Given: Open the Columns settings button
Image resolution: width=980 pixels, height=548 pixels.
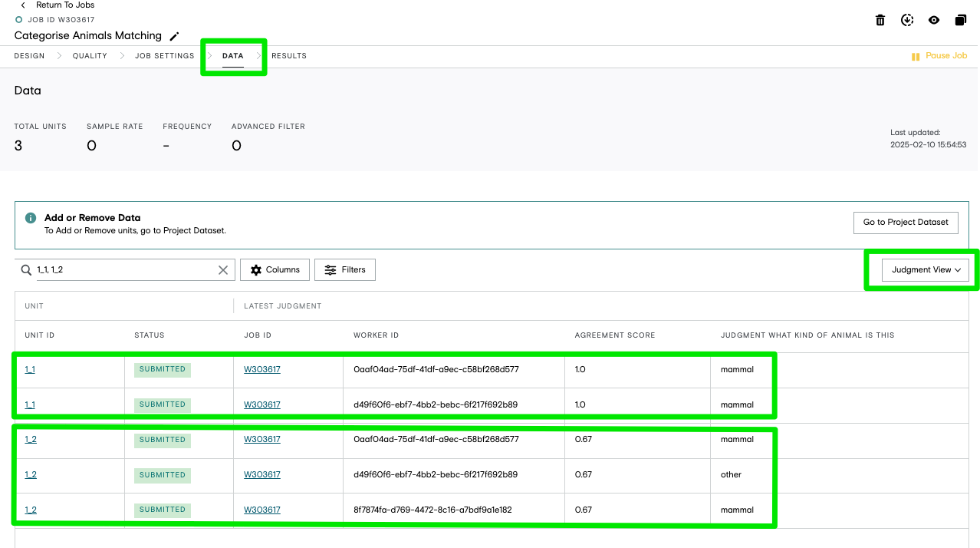Looking at the screenshot, I should click(275, 270).
